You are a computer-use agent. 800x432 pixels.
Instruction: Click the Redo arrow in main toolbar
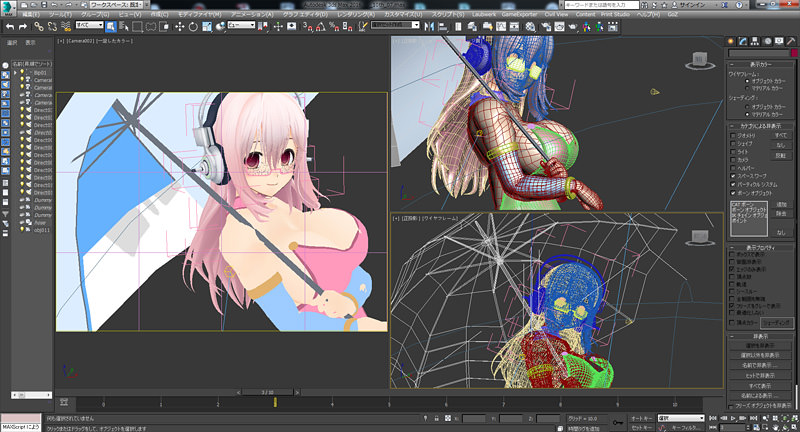22,27
